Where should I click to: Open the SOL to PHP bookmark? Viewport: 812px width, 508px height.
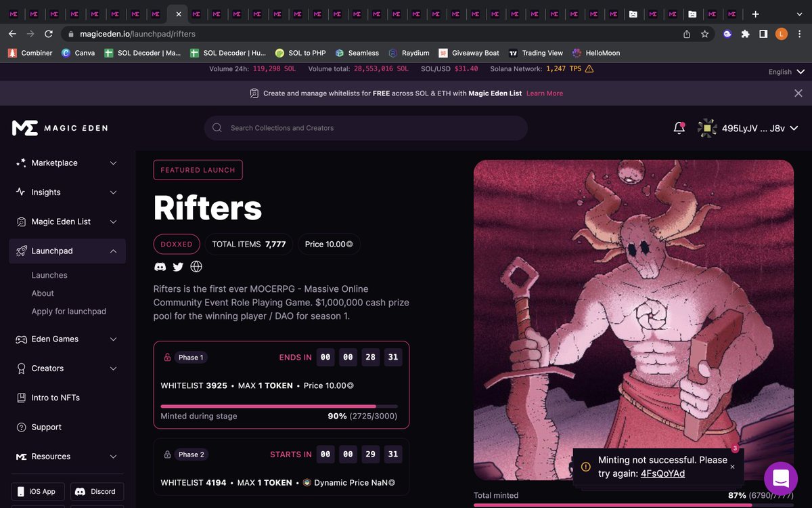click(300, 53)
